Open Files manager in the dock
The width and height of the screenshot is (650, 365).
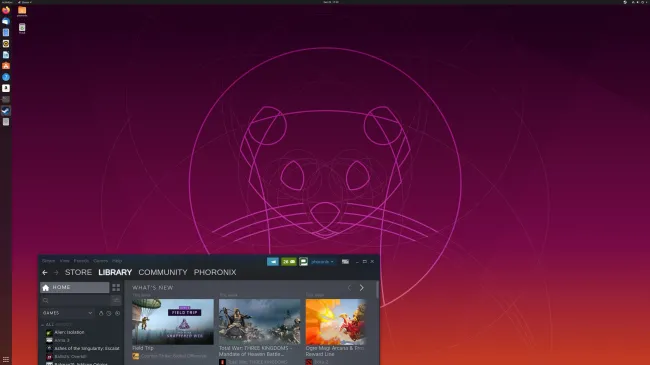[6, 32]
